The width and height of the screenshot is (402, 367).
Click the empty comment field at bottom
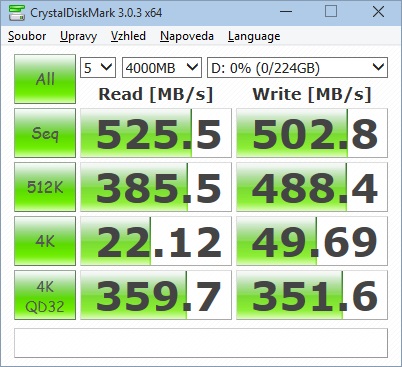(201, 343)
